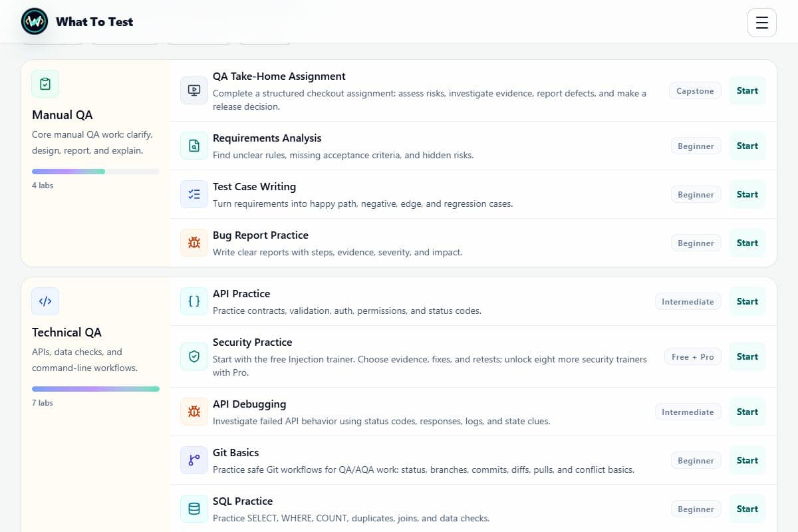The width and height of the screenshot is (798, 532).
Task: Click the Bug Report Practice bug icon
Action: (194, 243)
